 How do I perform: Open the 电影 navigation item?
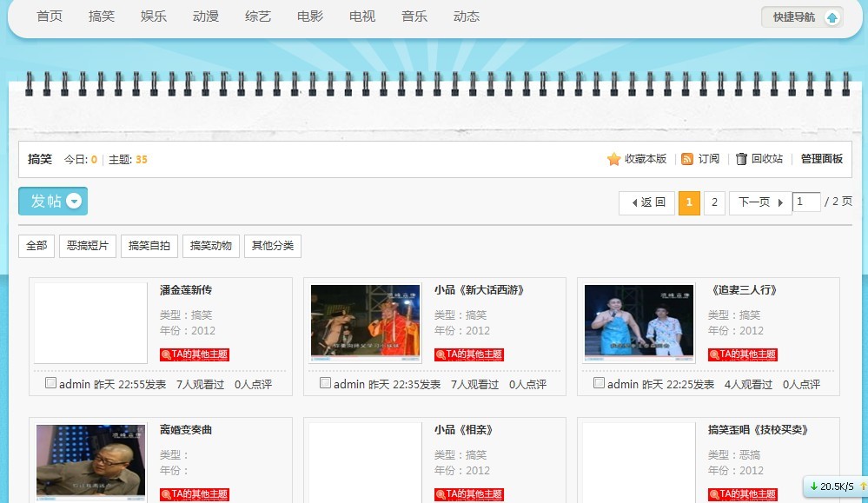(x=310, y=17)
